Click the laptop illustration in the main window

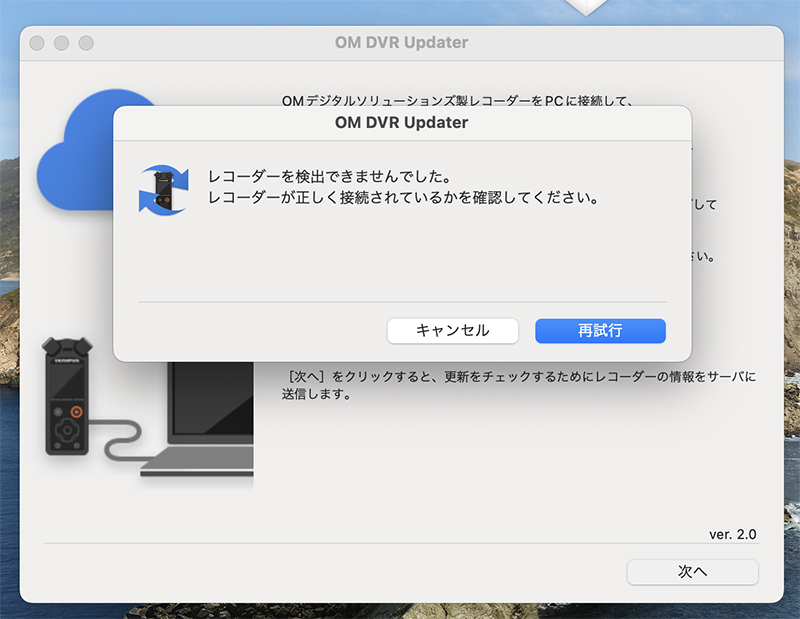pos(198,419)
